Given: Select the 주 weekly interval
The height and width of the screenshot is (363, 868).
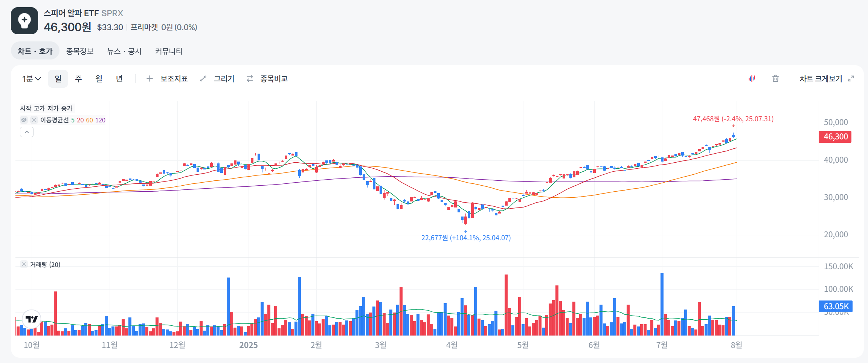Looking at the screenshot, I should tap(78, 79).
